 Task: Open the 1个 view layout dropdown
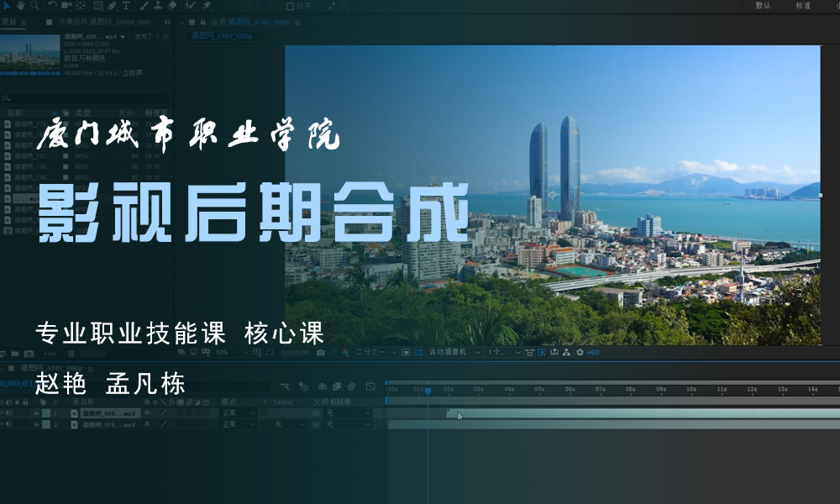tap(503, 352)
